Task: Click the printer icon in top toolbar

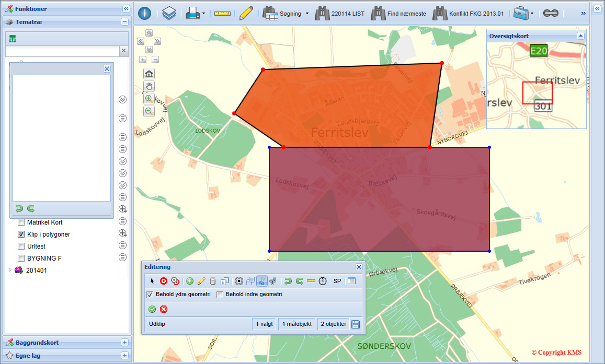Action: (x=192, y=14)
